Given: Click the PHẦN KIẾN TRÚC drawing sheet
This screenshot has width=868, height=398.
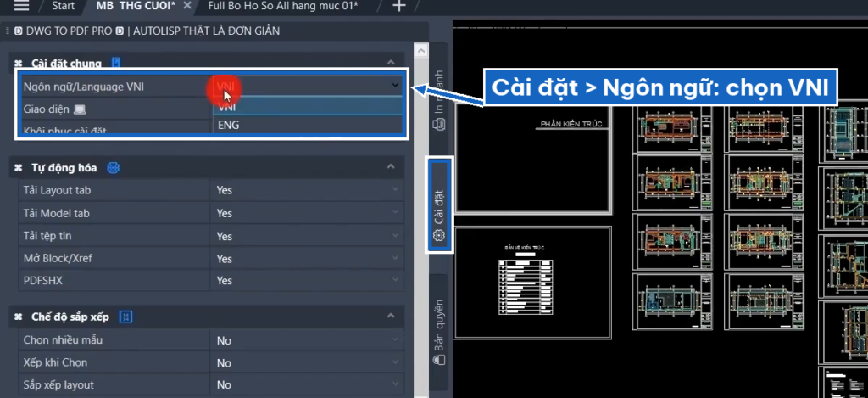Looking at the screenshot, I should tap(532, 158).
